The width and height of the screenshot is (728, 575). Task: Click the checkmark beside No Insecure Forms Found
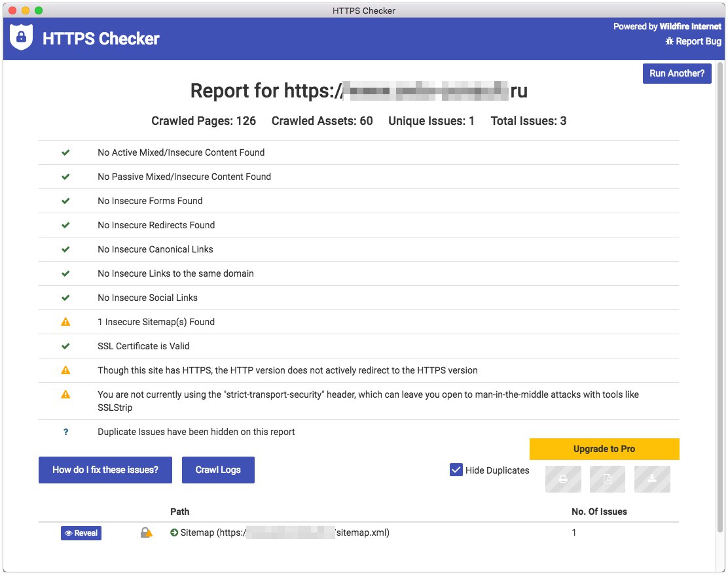pos(66,200)
